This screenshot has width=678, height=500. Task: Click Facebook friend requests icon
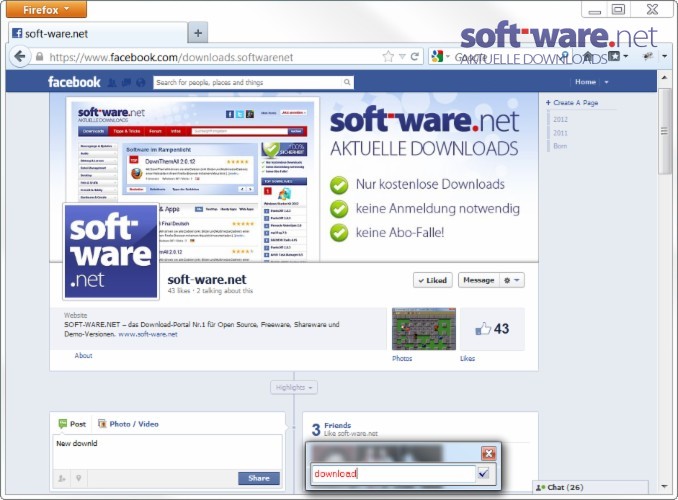click(x=112, y=82)
